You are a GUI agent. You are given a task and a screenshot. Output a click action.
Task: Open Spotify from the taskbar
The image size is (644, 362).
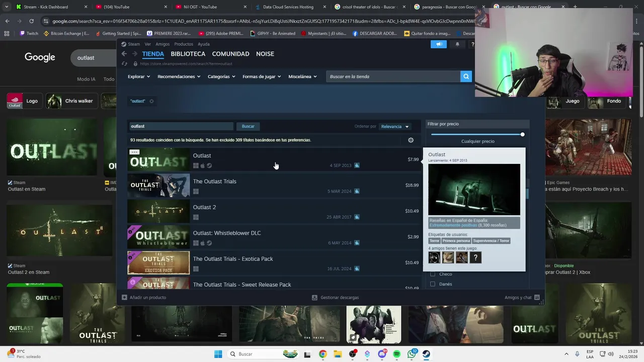click(x=396, y=354)
